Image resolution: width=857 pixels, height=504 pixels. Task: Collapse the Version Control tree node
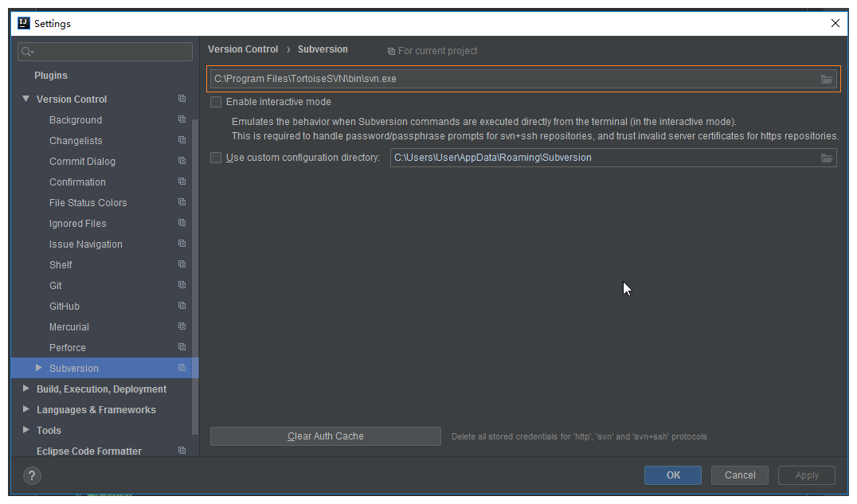tap(25, 99)
